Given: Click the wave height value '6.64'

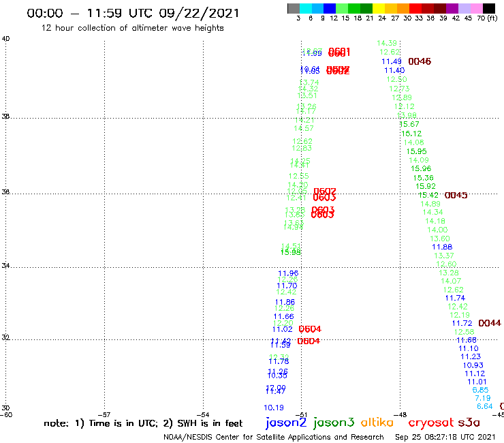Looking at the screenshot, I should click(x=485, y=407).
